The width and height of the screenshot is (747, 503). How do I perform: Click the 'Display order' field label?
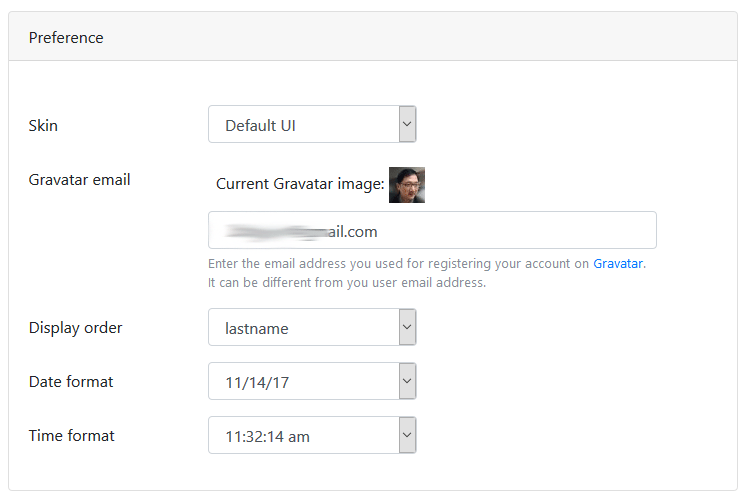75,327
